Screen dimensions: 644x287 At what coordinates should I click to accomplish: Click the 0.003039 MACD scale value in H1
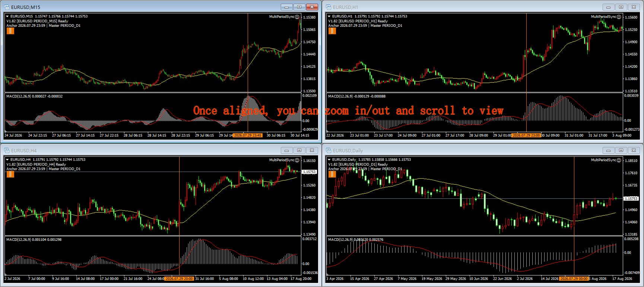click(632, 96)
